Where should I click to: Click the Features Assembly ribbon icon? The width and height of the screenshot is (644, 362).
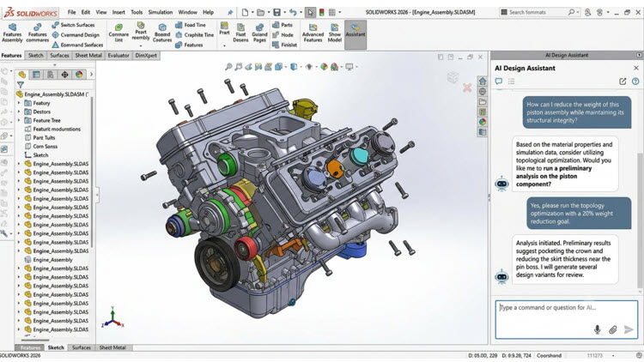tap(12, 33)
